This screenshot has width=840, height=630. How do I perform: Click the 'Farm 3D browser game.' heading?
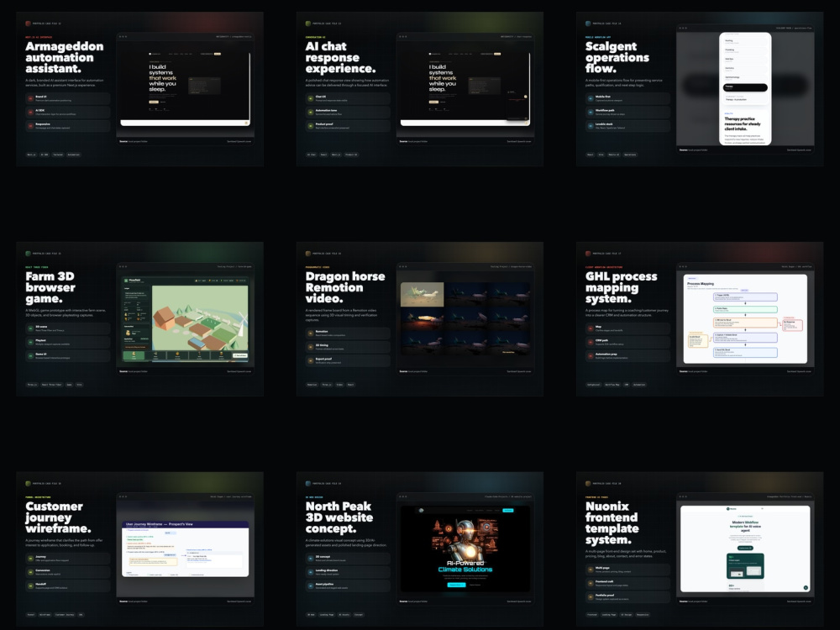click(50, 287)
